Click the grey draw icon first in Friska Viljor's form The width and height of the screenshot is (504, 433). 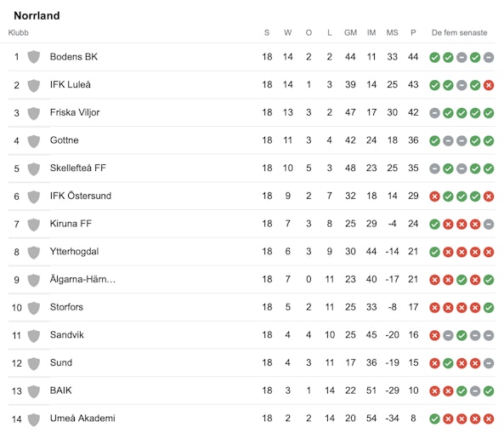point(434,113)
